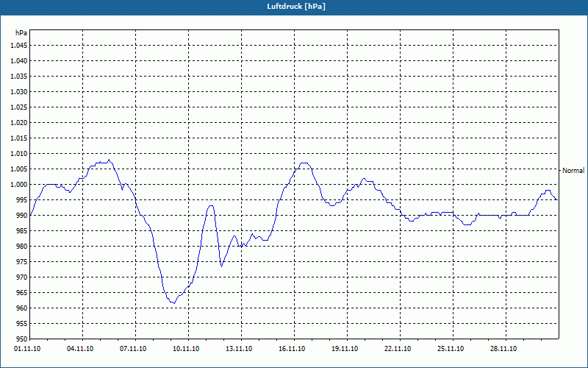Select the 1.035 pressure axis value

[x=19, y=77]
